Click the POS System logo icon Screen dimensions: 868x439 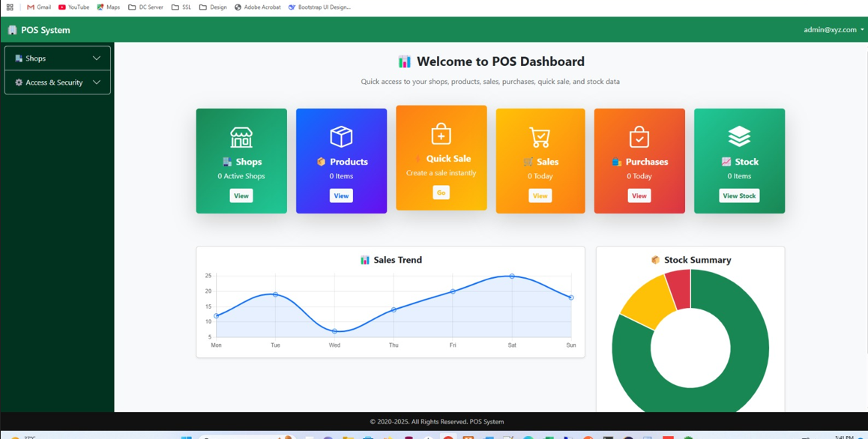coord(12,30)
